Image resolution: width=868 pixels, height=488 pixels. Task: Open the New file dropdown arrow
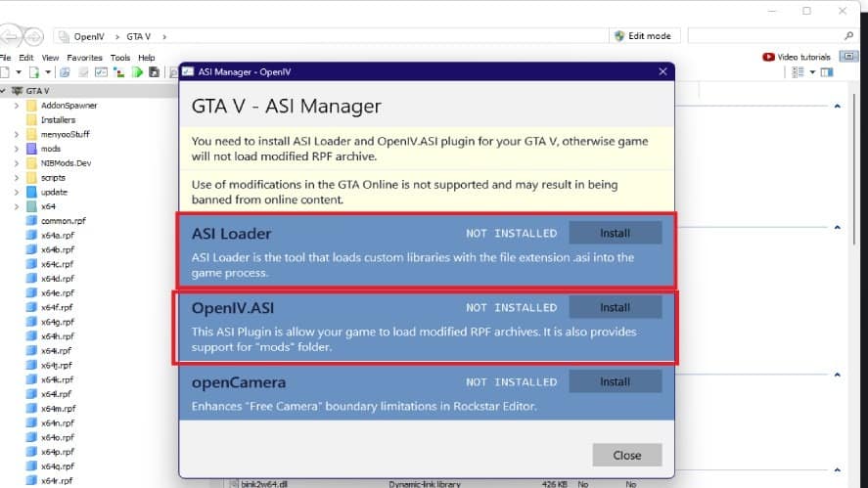19,72
